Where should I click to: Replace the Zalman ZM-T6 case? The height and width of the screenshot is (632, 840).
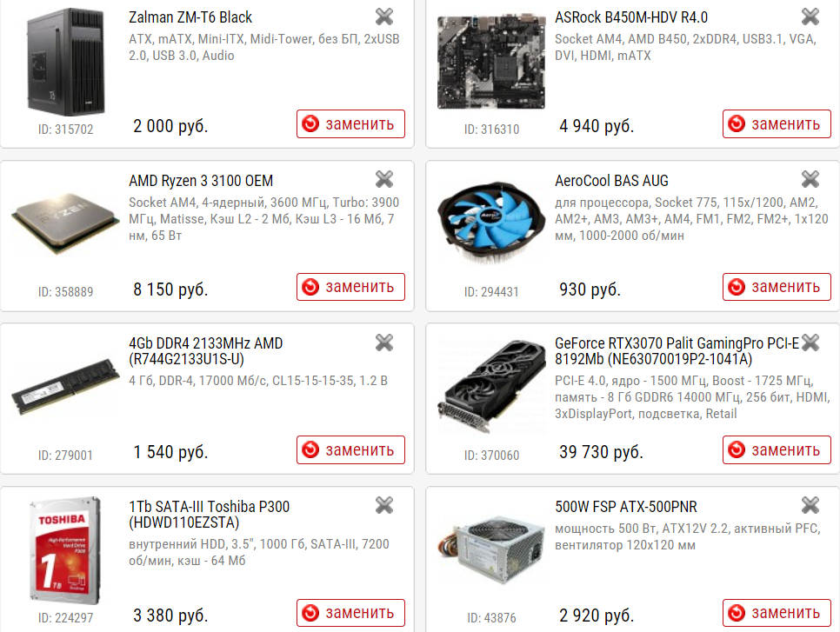(x=351, y=123)
